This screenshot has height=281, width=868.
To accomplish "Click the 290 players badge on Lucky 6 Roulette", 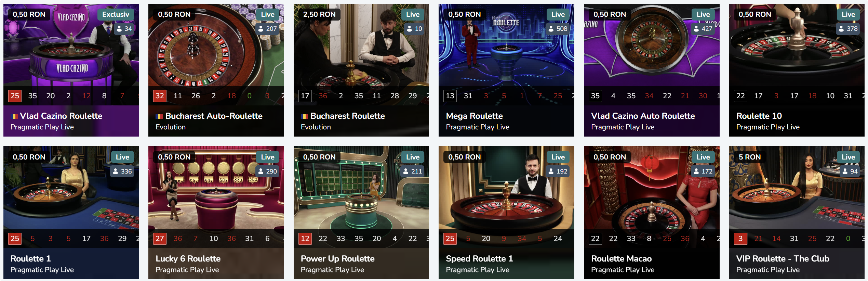I will (x=267, y=171).
